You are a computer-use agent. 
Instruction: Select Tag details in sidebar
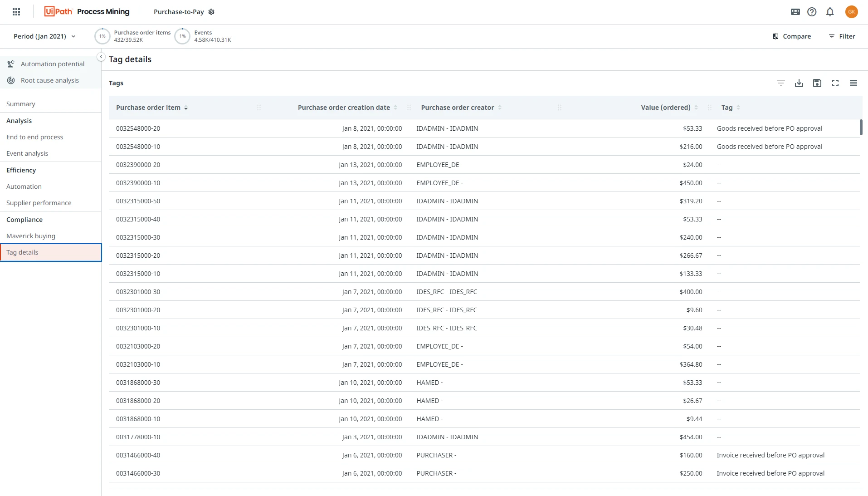(x=51, y=252)
